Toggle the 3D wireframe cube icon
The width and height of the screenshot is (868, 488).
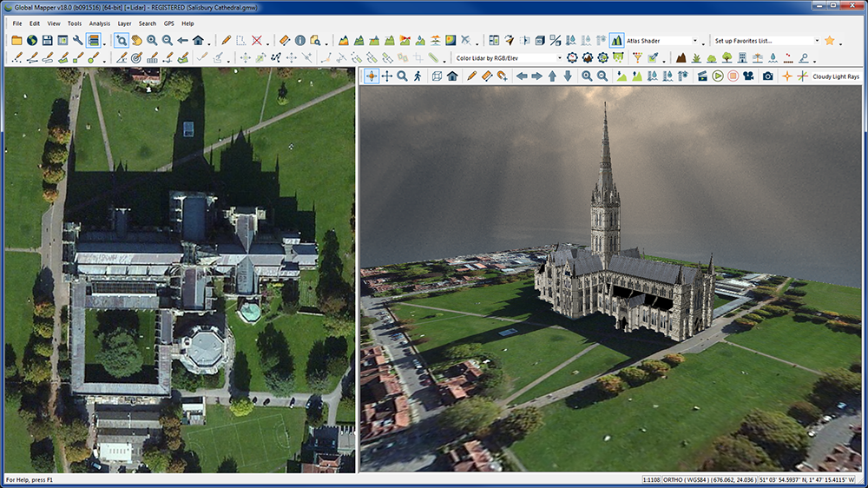(437, 76)
